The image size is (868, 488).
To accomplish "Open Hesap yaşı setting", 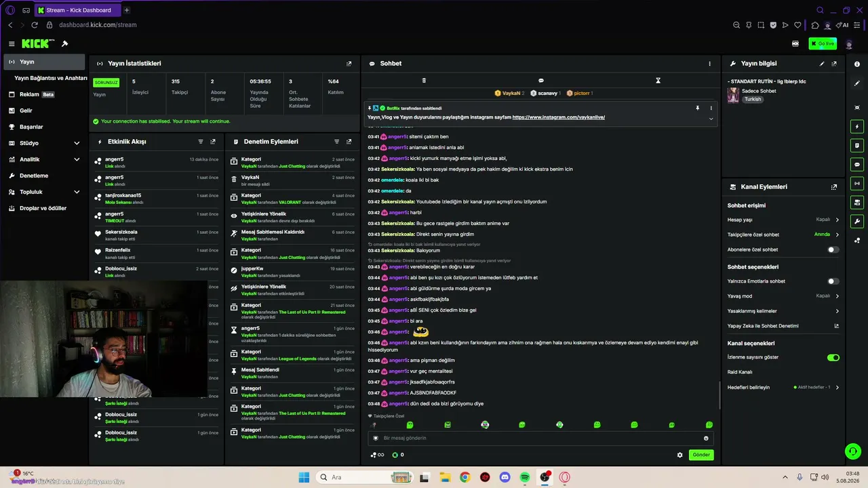I will (x=783, y=220).
